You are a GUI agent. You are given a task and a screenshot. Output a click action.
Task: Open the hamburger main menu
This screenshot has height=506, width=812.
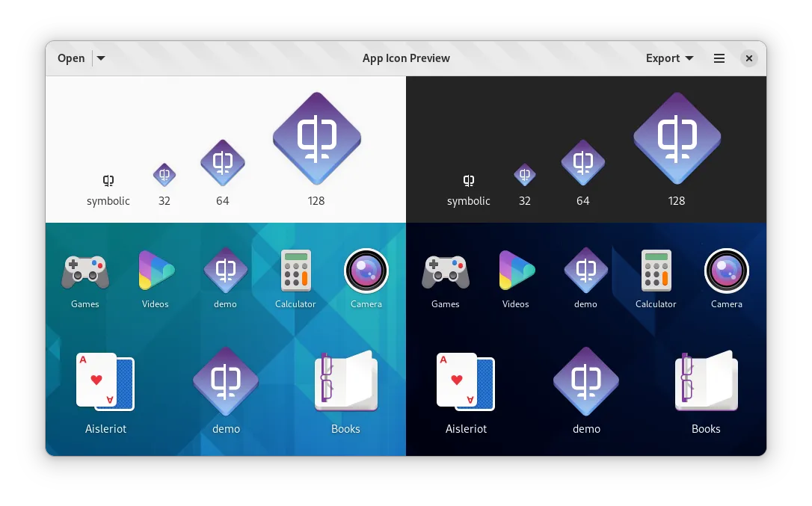[x=719, y=58]
